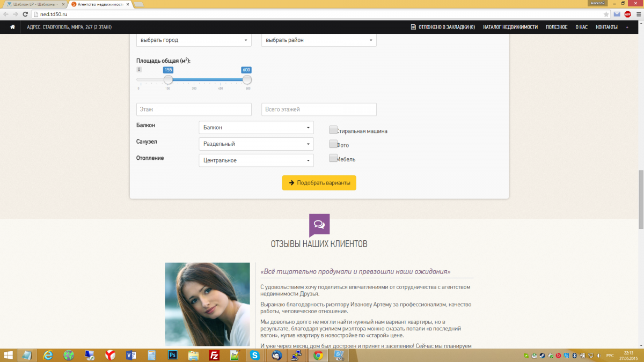Open the выбрать город dropdown
The width and height of the screenshot is (644, 362).
pyautogui.click(x=194, y=40)
